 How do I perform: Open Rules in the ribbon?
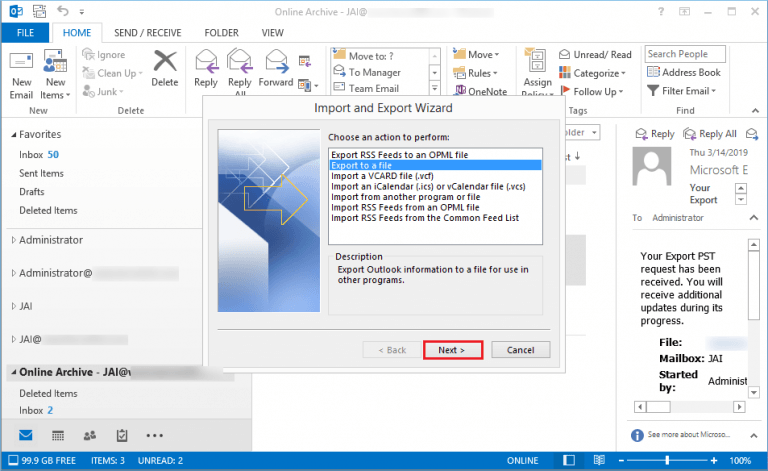476,73
